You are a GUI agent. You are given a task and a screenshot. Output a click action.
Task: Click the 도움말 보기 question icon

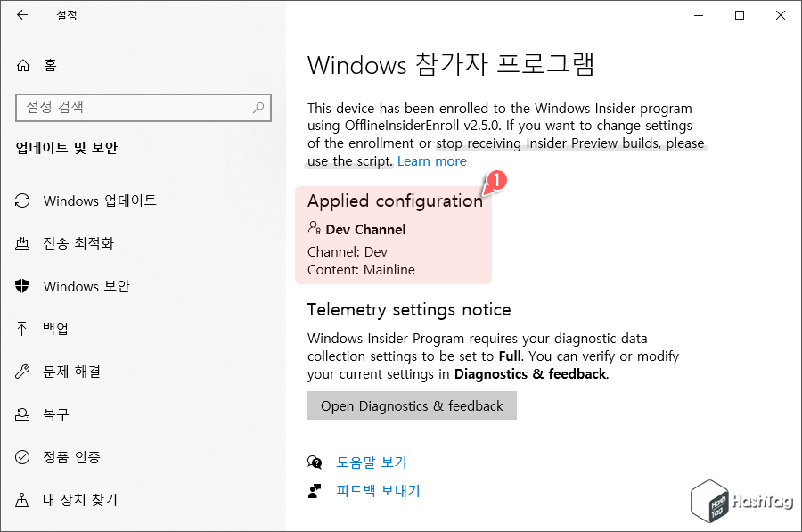click(315, 462)
